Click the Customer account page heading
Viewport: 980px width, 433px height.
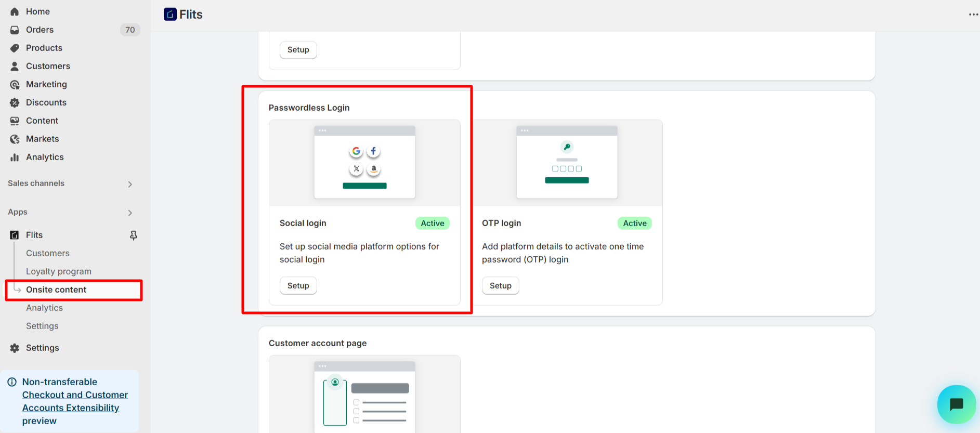pyautogui.click(x=318, y=343)
